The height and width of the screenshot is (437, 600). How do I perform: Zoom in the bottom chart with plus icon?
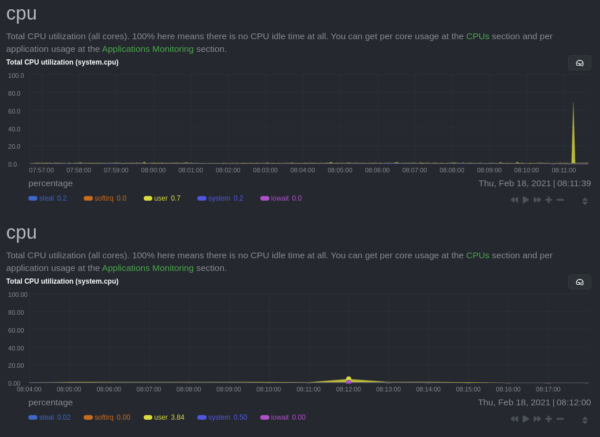click(548, 418)
